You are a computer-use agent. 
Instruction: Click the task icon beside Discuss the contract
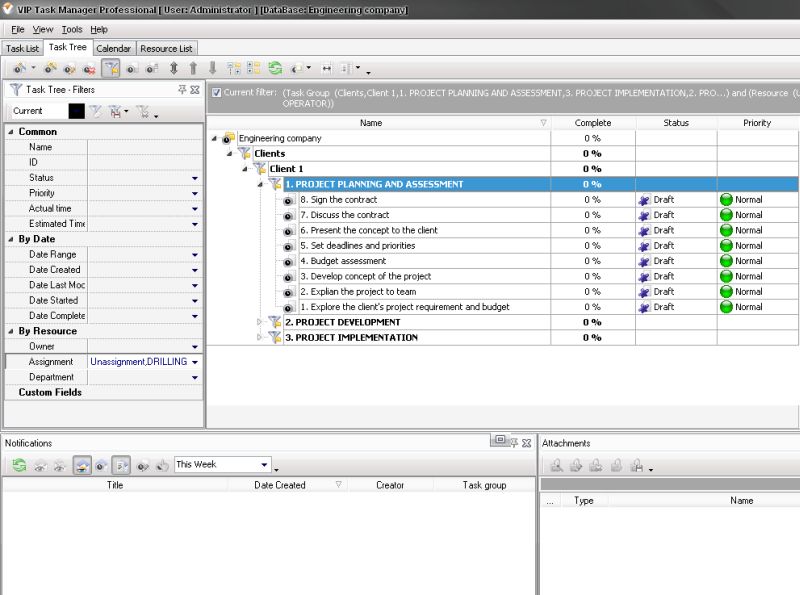click(x=288, y=216)
